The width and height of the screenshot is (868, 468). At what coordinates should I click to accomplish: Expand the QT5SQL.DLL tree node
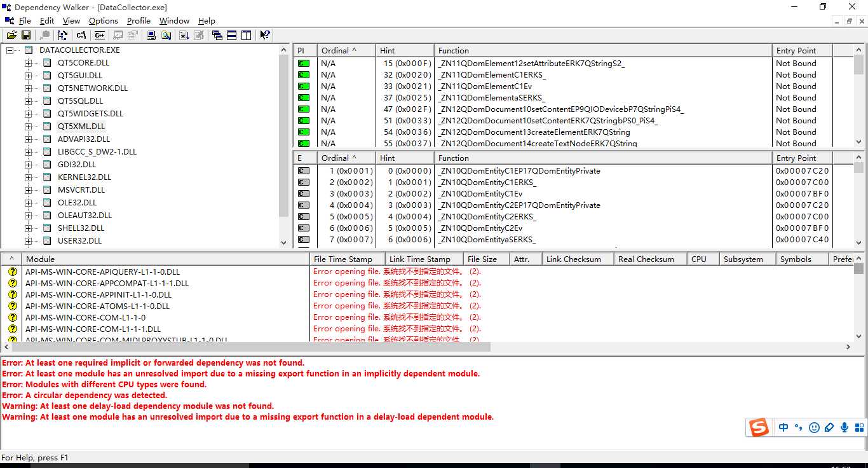point(28,101)
